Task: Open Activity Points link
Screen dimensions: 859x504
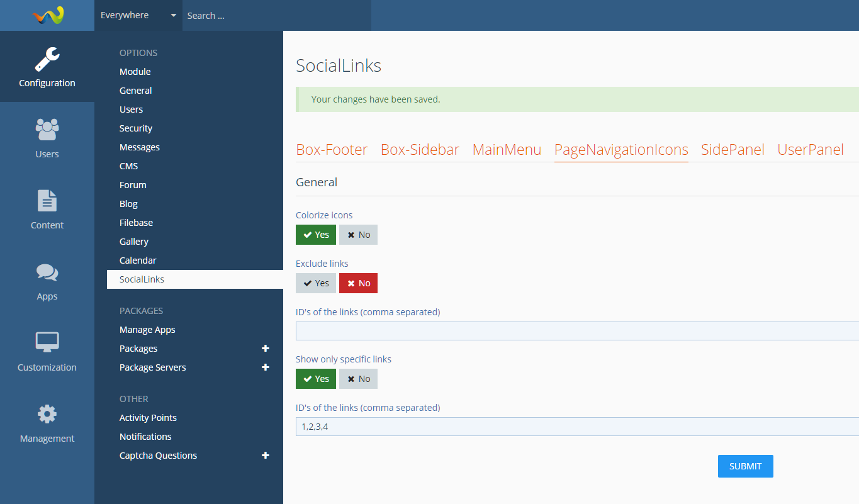Action: (148, 418)
